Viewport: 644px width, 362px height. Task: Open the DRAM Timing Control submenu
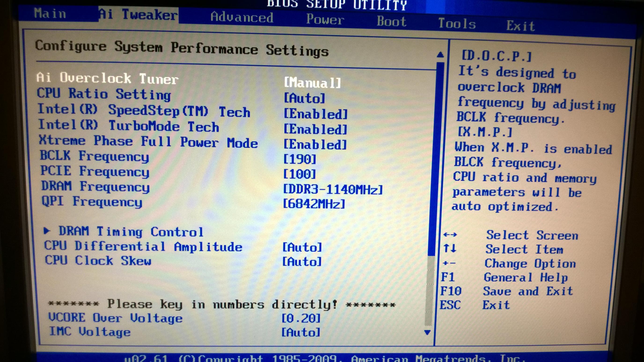click(x=131, y=231)
